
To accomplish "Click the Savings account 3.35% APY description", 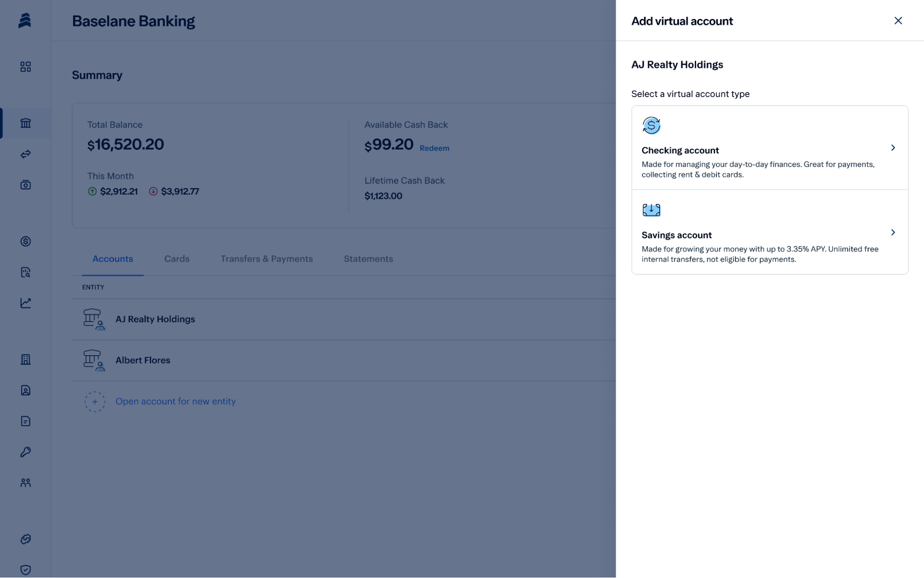I will click(x=760, y=254).
